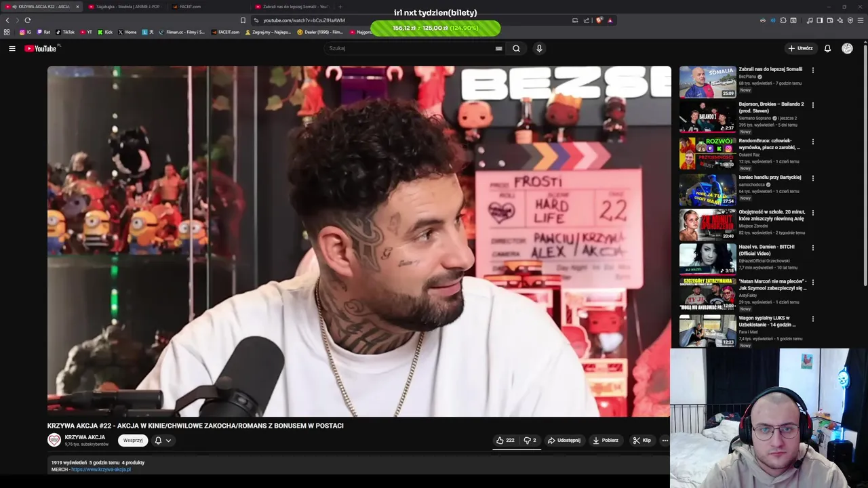868x488 pixels.
Task: Click the Udostępnij share button
Action: click(x=564, y=441)
